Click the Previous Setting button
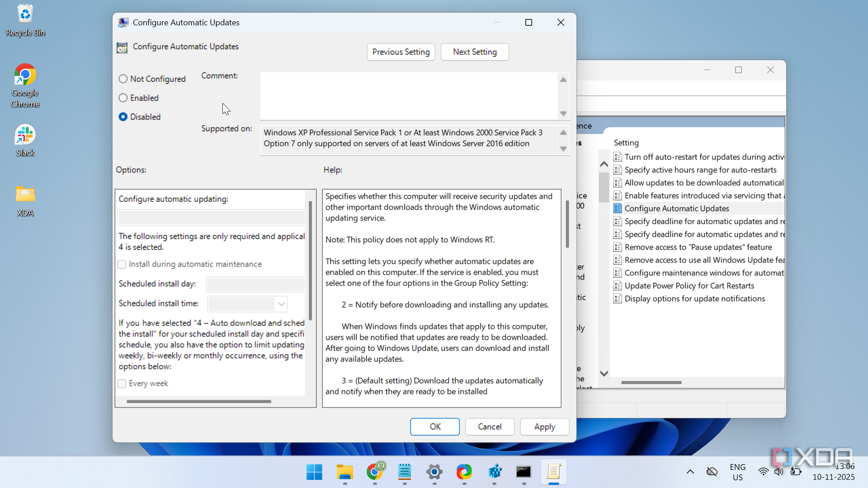868x488 pixels. point(401,52)
